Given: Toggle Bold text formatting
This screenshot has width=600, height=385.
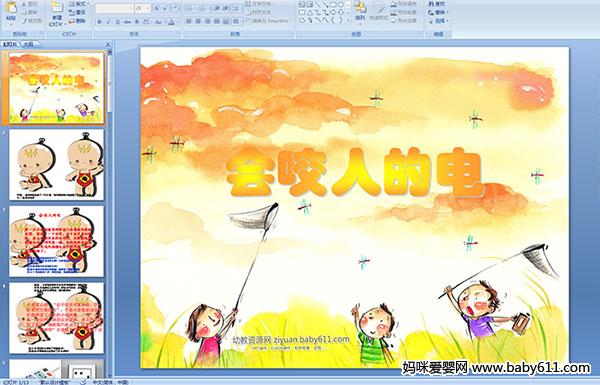Looking at the screenshot, I should pyautogui.click(x=99, y=22).
